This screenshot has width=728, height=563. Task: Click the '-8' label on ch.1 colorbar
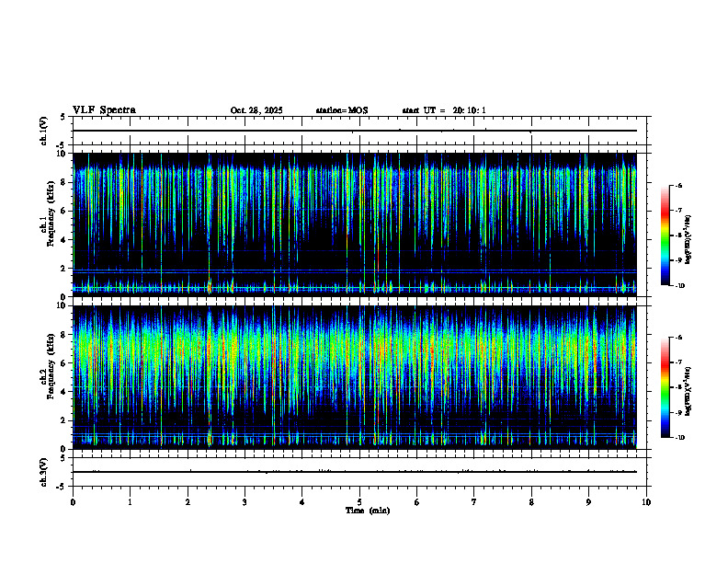tap(678, 236)
